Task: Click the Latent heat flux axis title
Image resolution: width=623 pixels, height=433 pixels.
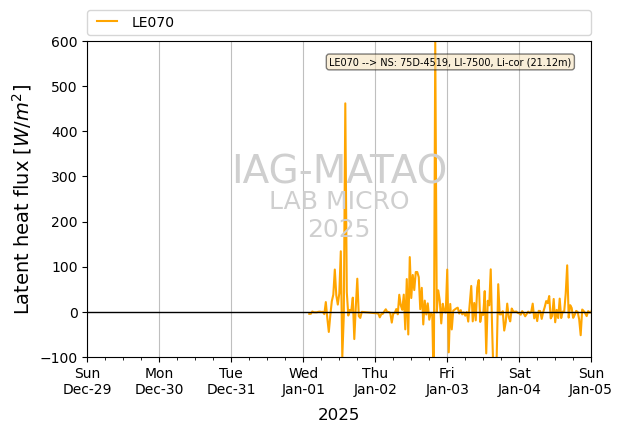Action: (22, 199)
